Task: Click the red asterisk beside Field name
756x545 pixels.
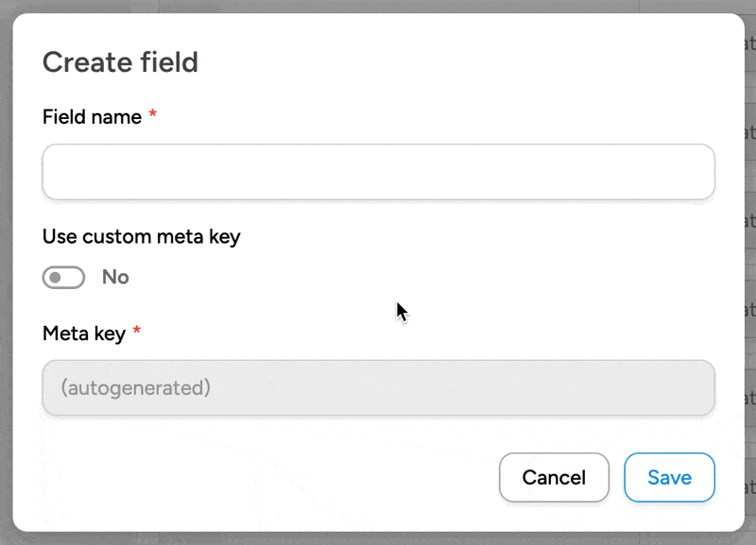Action: [x=153, y=116]
